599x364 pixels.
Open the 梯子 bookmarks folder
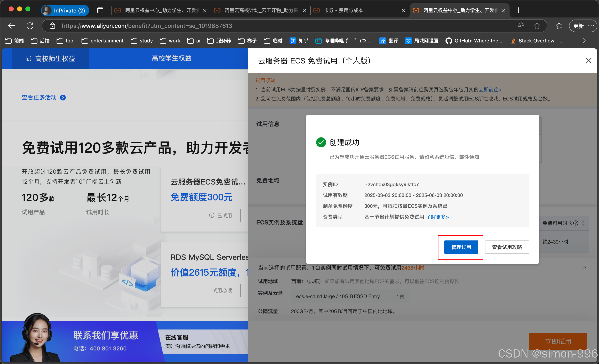247,41
